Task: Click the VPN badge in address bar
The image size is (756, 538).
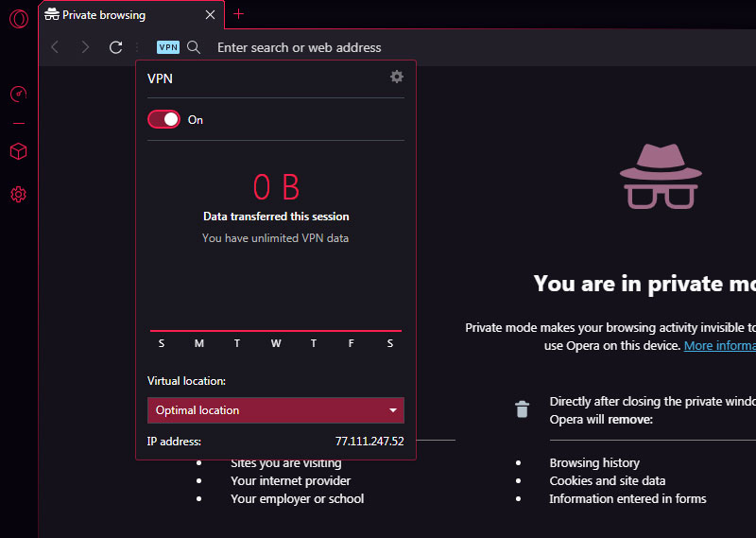Action: [168, 47]
